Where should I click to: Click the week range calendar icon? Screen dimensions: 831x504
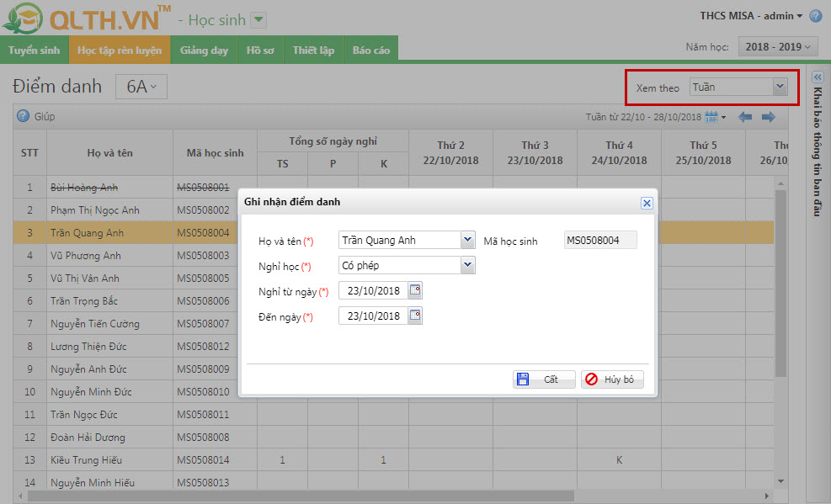click(712, 117)
